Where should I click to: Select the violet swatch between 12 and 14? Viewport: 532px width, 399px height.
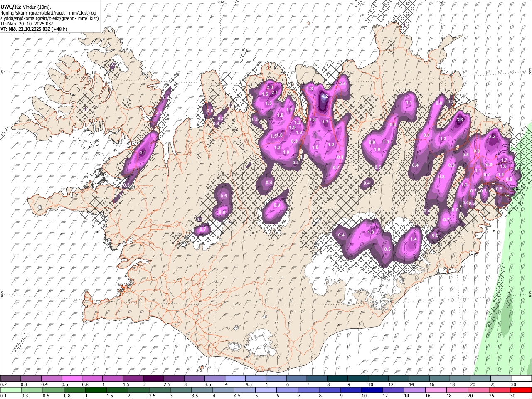pos(393,390)
